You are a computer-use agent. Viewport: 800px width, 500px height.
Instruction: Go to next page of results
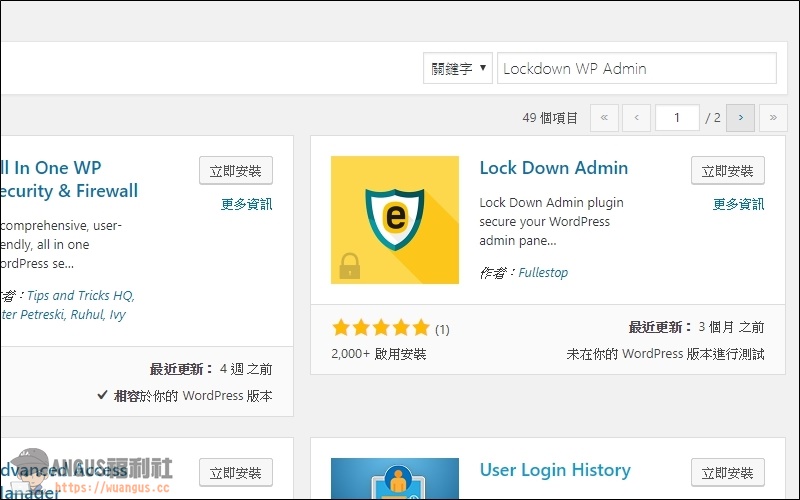coord(740,118)
